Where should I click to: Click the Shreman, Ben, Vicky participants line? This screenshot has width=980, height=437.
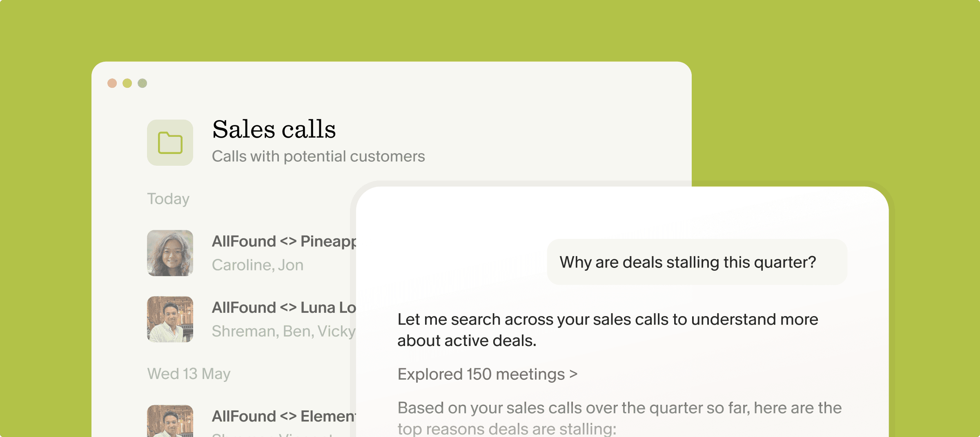tap(284, 331)
